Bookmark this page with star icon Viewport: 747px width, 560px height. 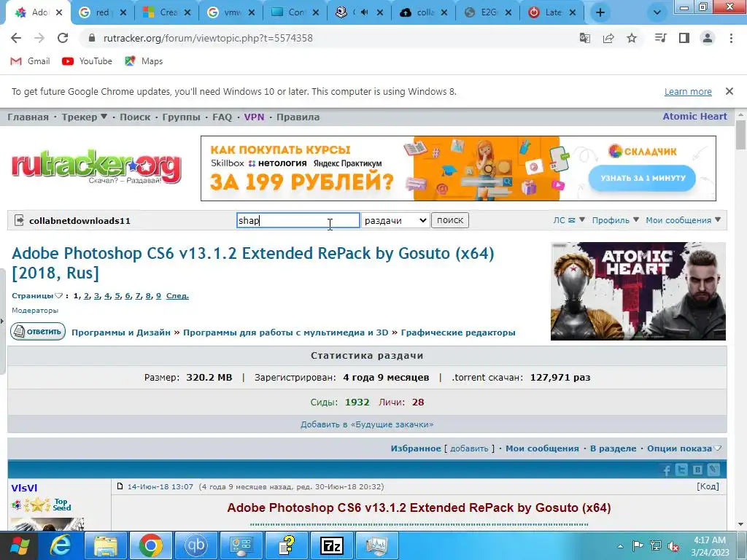pos(632,38)
